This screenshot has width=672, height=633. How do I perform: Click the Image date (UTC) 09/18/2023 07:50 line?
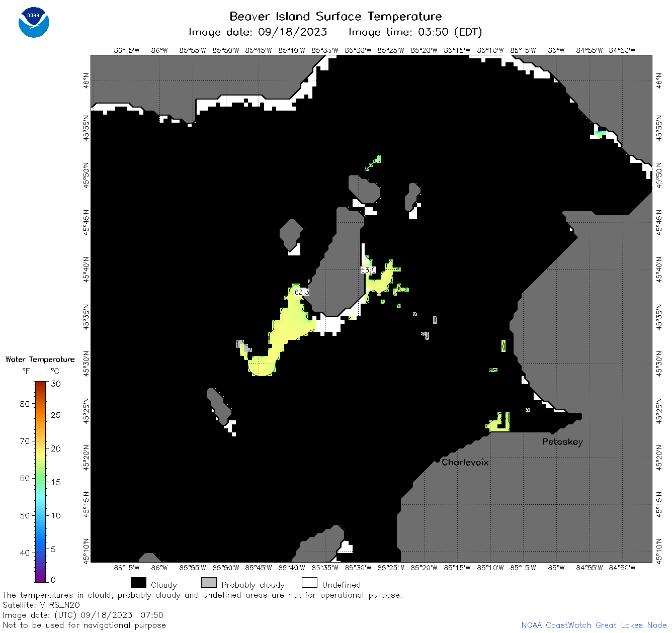point(83,615)
